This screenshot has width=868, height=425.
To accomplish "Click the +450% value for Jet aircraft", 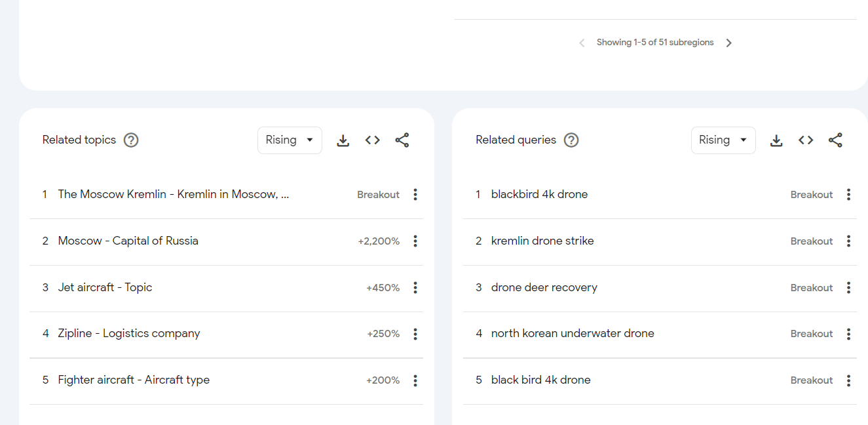I will [383, 288].
